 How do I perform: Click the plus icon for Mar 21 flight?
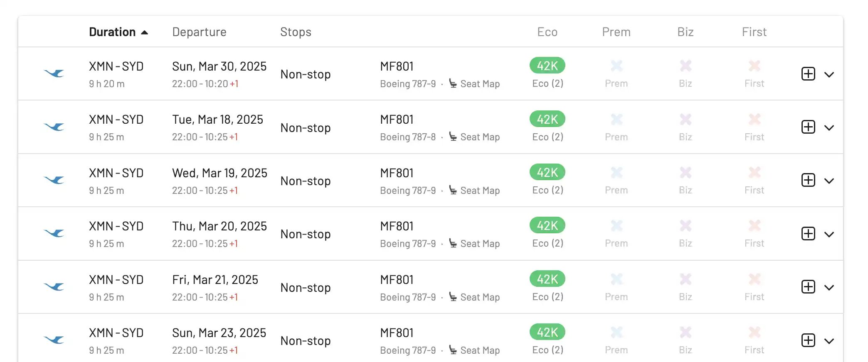point(808,287)
